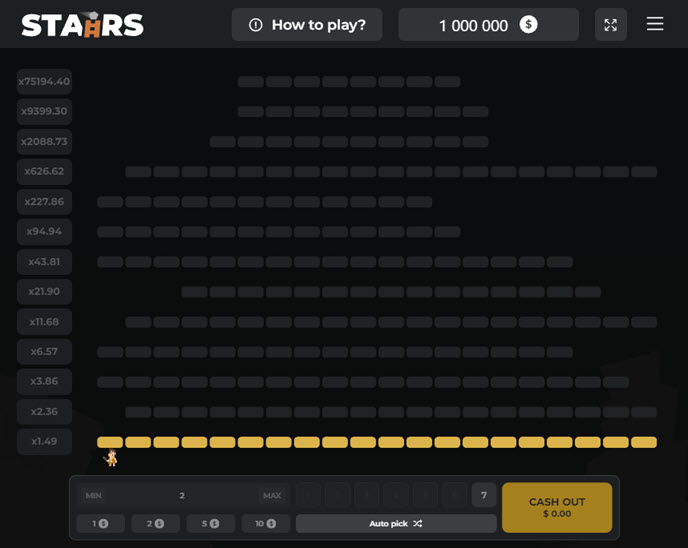Click the dollar coin icon beside the balance

529,25
